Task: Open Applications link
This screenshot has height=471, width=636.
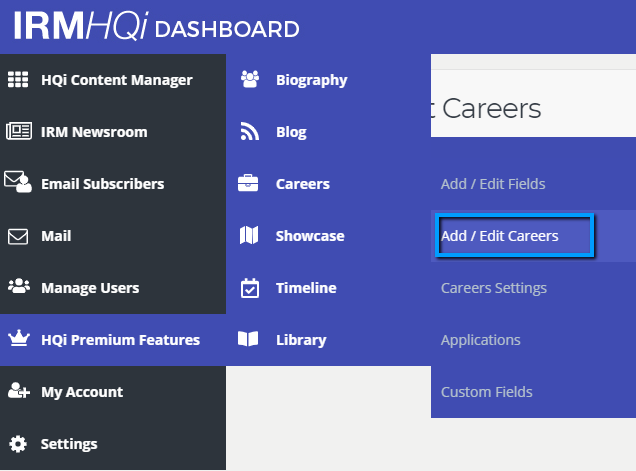Action: [481, 340]
